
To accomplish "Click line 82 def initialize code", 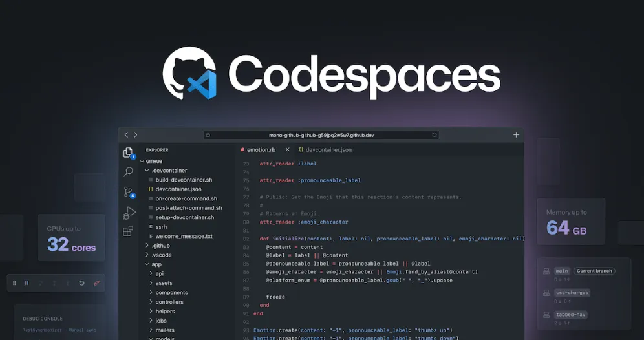I will [x=392, y=239].
